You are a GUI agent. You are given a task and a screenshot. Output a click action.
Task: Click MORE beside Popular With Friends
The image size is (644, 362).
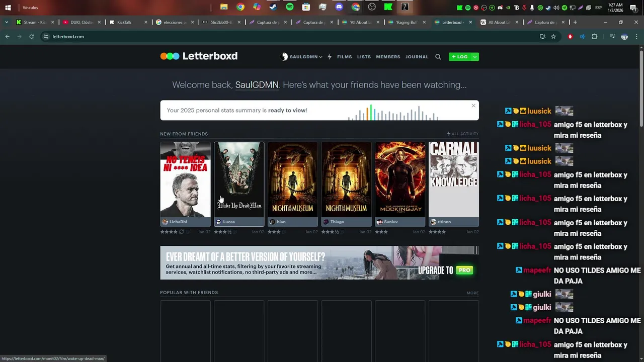[x=472, y=293]
